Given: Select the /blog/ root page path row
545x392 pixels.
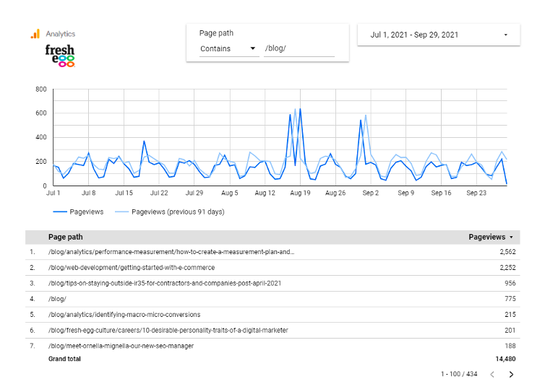Looking at the screenshot, I should coord(272,299).
